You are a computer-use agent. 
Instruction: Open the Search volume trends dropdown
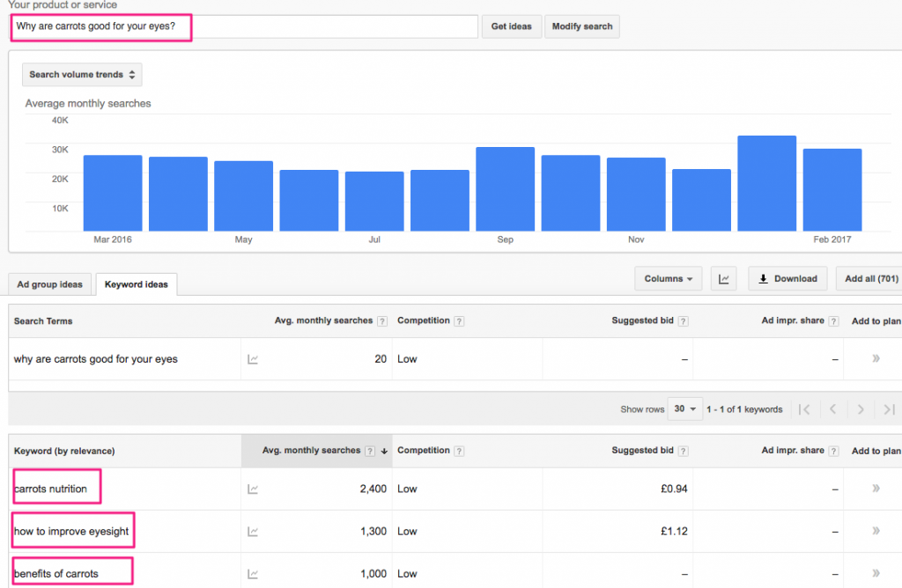(82, 75)
